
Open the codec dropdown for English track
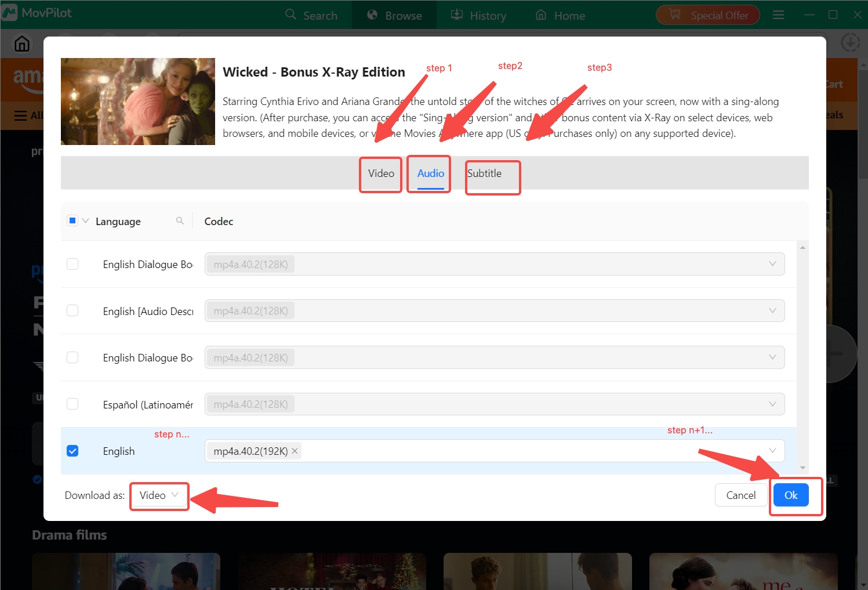tap(772, 451)
